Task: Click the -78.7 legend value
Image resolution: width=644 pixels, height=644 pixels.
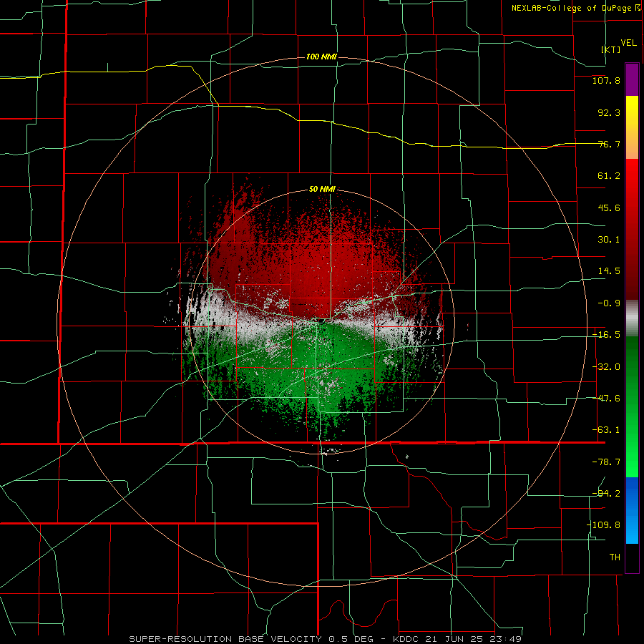Action: 606,462
